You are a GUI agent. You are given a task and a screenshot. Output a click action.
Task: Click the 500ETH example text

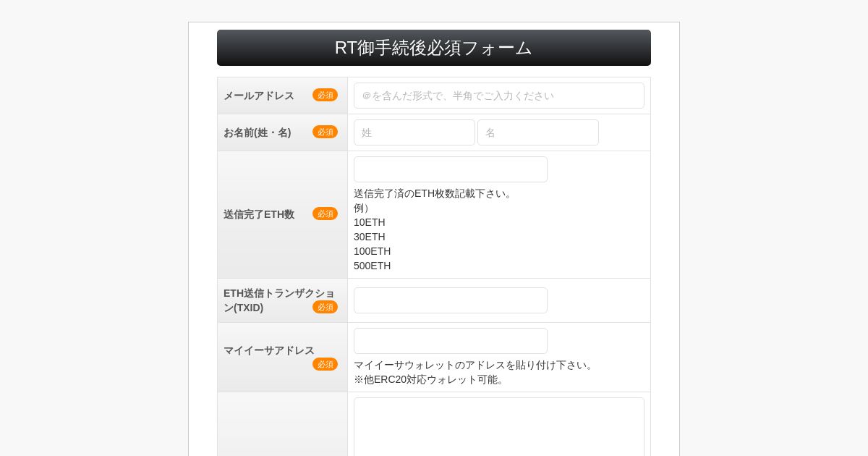click(372, 266)
